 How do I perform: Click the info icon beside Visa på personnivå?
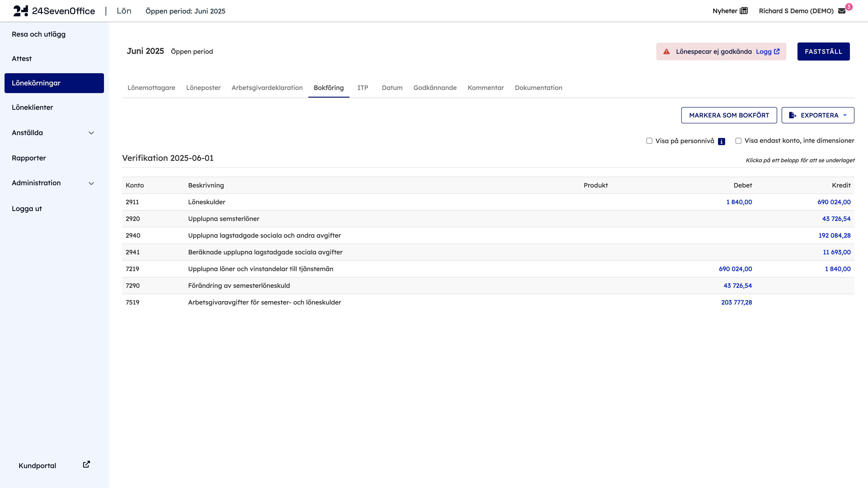[x=721, y=141]
